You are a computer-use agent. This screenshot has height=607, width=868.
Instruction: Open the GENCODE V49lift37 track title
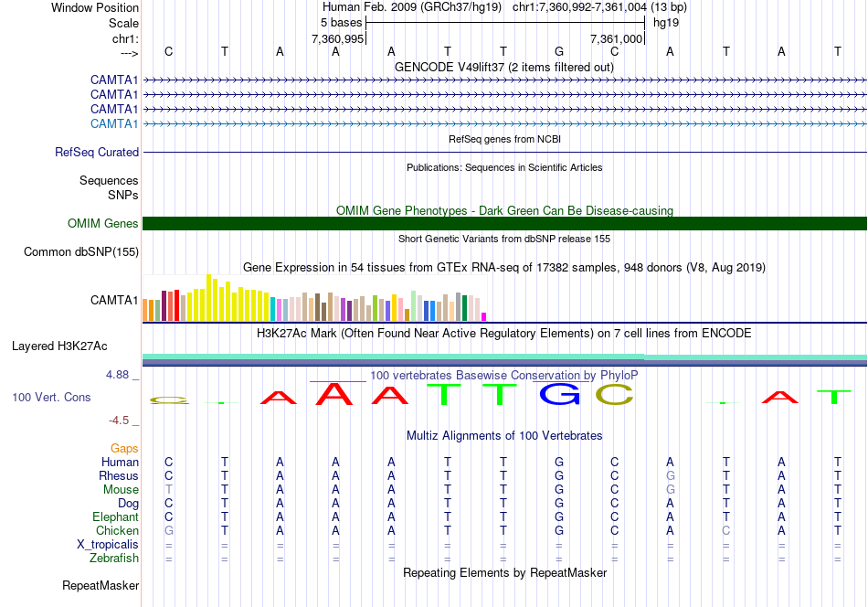(x=504, y=68)
